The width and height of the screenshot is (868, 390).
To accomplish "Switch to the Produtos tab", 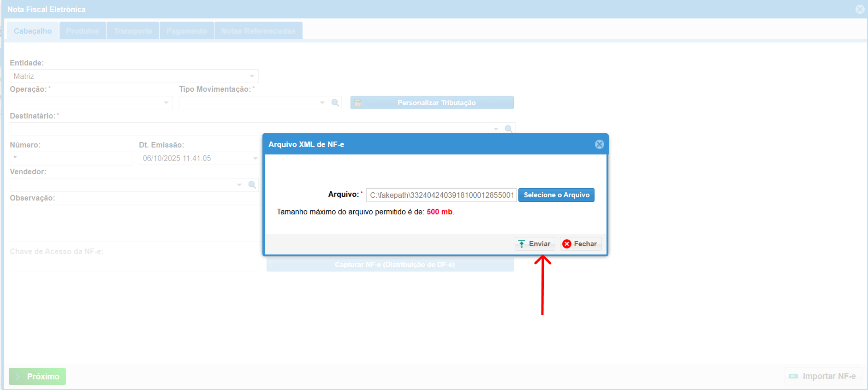I will (83, 31).
